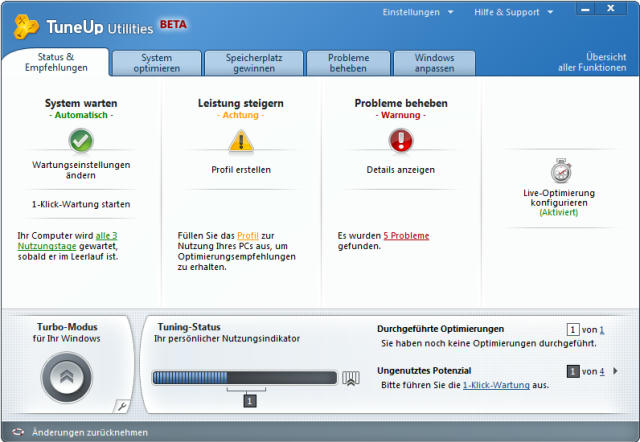Click the Live-Optimierung stopwatch icon
640x442 pixels.
pyautogui.click(x=561, y=171)
